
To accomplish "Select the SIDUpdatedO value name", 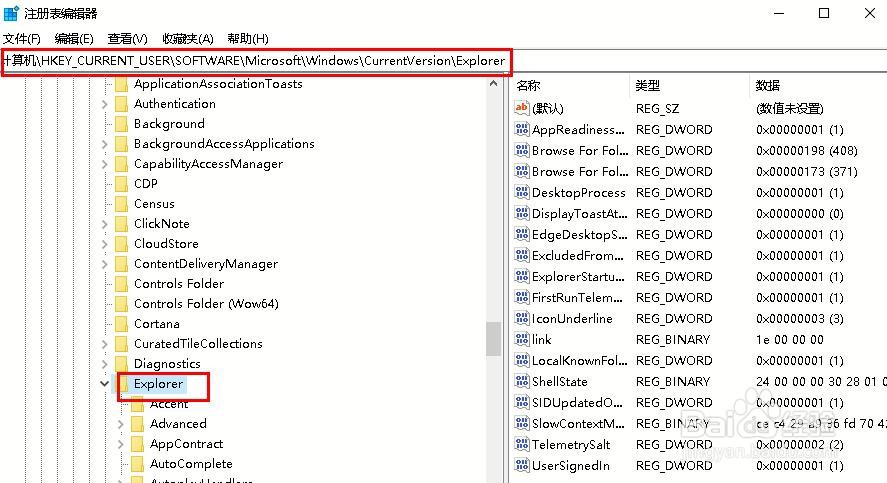I will click(577, 402).
